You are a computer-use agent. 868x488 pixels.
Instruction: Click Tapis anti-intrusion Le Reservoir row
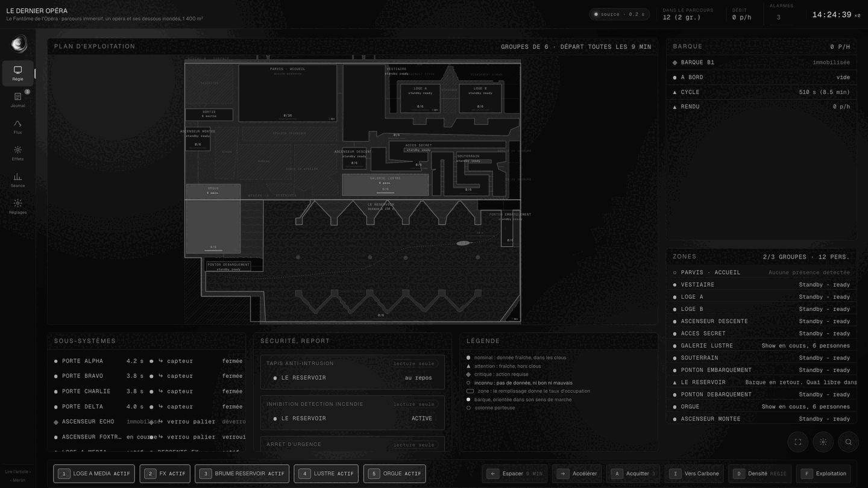(x=353, y=378)
